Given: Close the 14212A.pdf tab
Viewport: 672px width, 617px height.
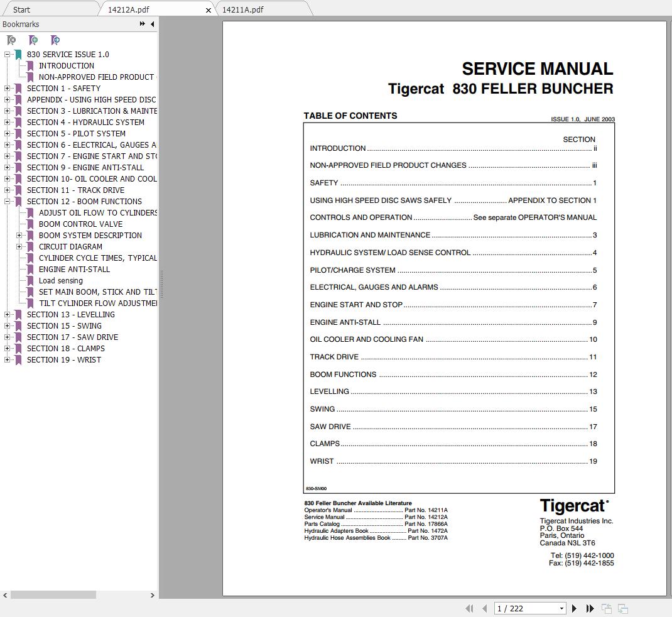Looking at the screenshot, I should click(209, 10).
